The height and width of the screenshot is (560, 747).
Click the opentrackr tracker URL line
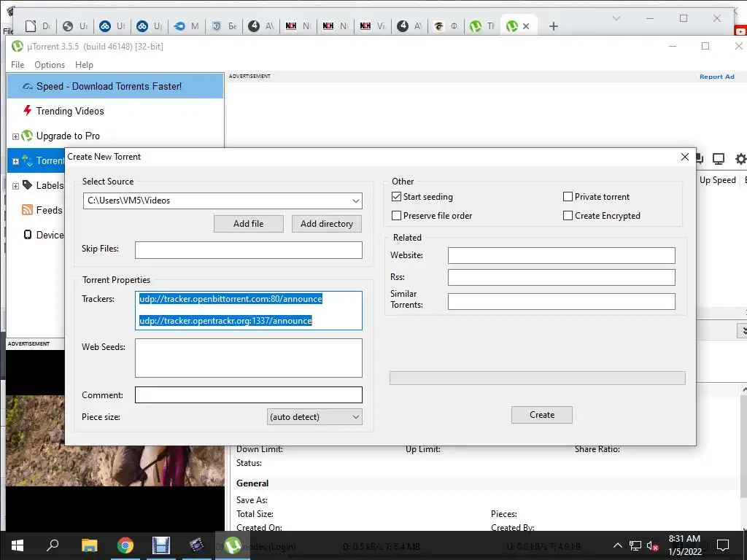coord(225,321)
